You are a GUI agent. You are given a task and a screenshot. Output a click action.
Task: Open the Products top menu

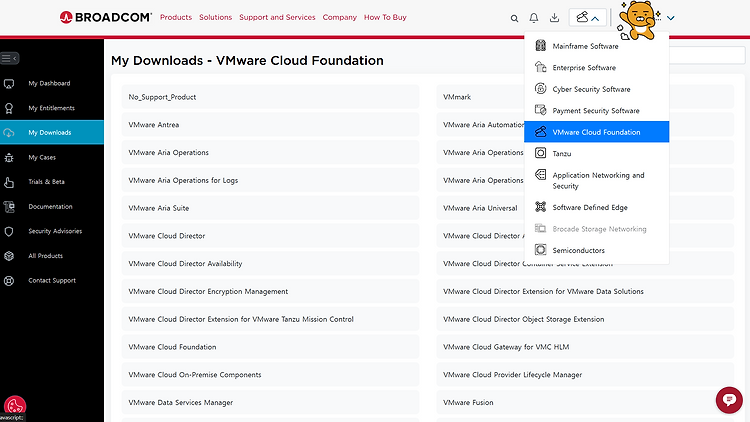(x=176, y=17)
